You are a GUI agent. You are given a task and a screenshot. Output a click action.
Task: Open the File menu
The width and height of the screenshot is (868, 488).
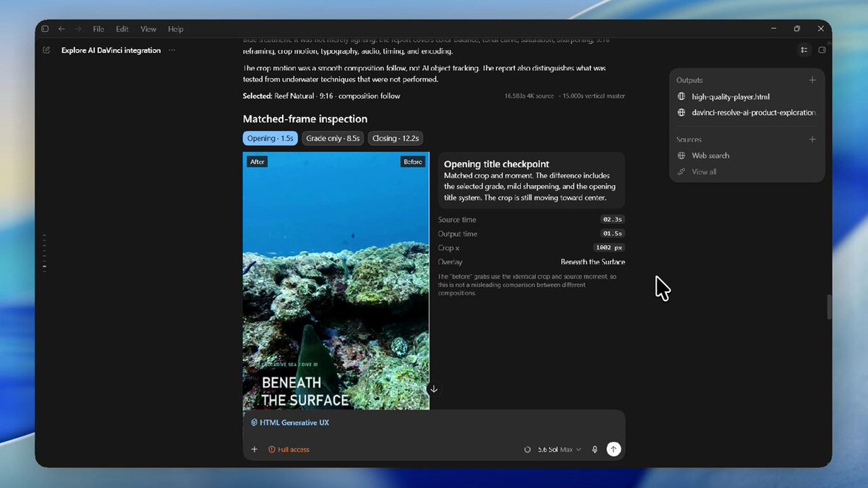coord(98,29)
